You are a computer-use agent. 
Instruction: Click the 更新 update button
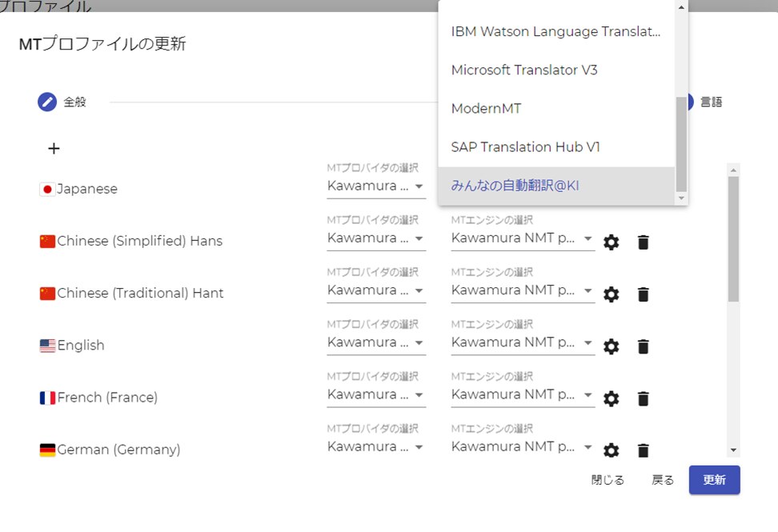[x=714, y=480]
